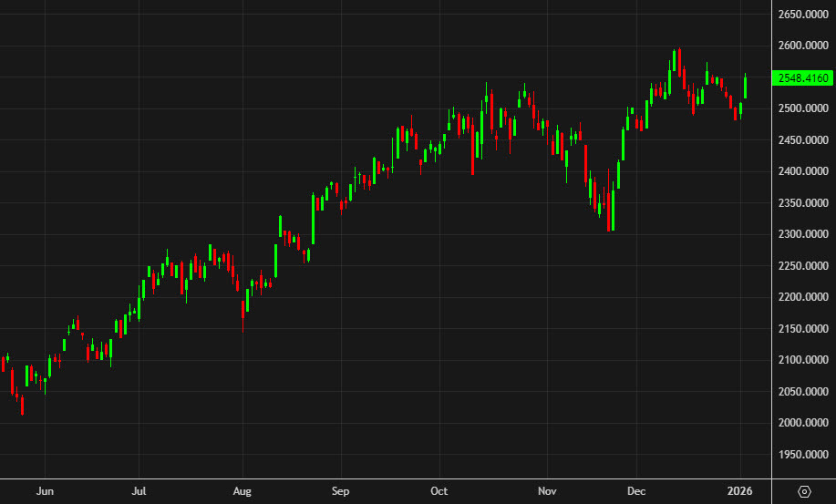The height and width of the screenshot is (504, 836).
Task: Click the 2150.0000 price axis label
Action: (803, 329)
